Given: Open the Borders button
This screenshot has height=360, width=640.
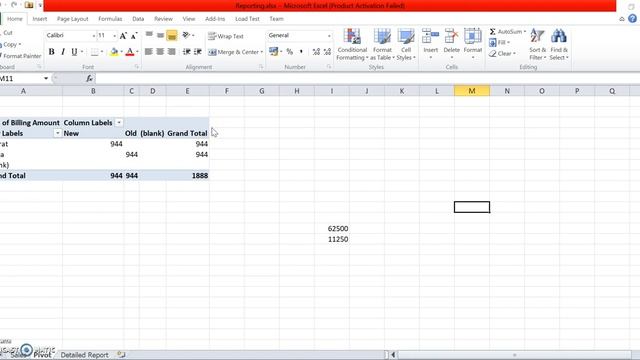Looking at the screenshot, I should (94, 52).
